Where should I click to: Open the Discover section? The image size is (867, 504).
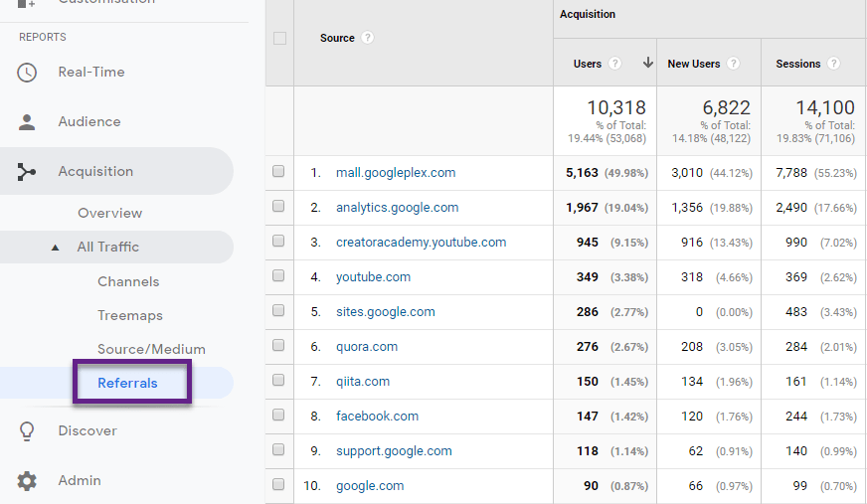[x=87, y=430]
